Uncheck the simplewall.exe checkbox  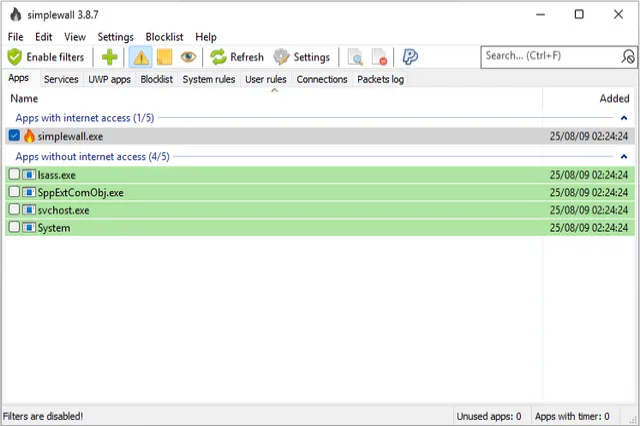(x=14, y=135)
